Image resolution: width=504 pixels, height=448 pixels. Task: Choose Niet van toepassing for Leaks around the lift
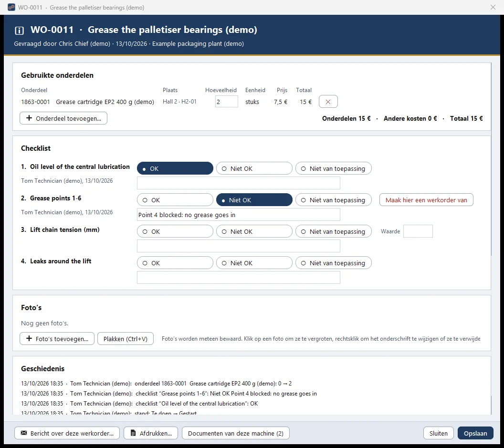pos(333,263)
